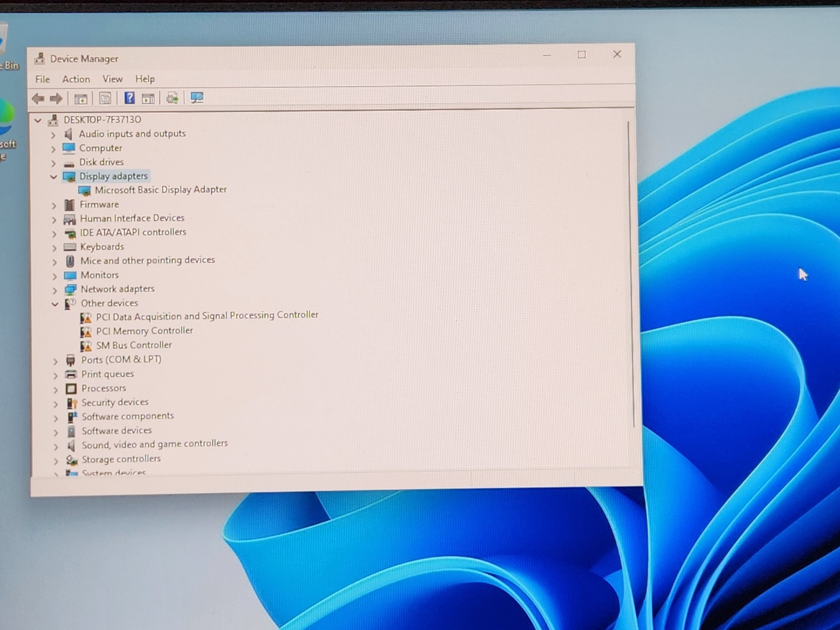This screenshot has width=840, height=630.
Task: Click the chip icon beside Firmware
Action: point(69,205)
